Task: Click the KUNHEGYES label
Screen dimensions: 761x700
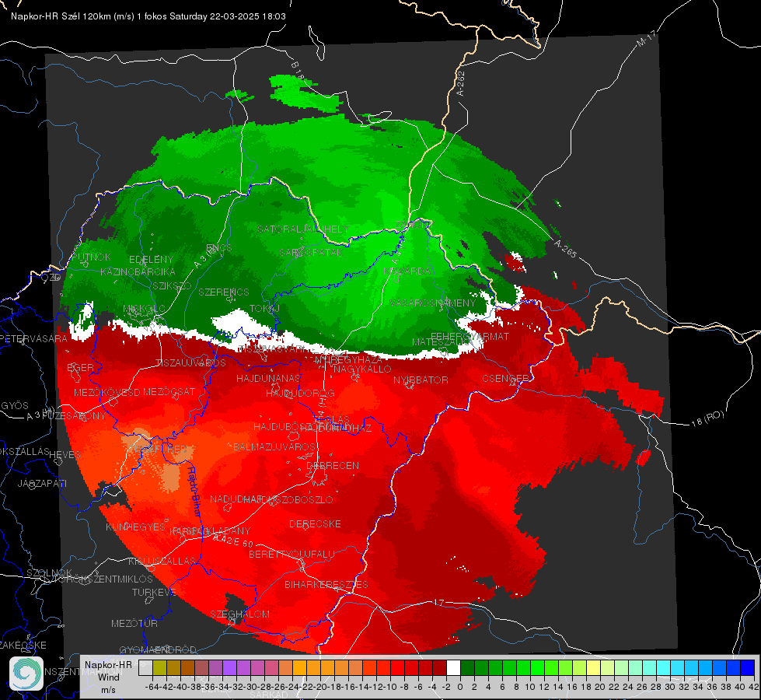Action: (x=136, y=527)
